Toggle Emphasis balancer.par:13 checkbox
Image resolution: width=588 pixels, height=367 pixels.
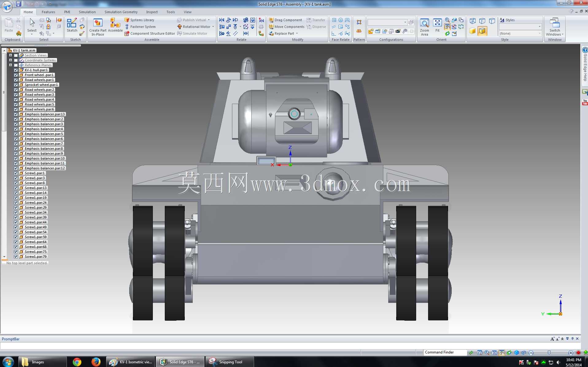[16, 114]
